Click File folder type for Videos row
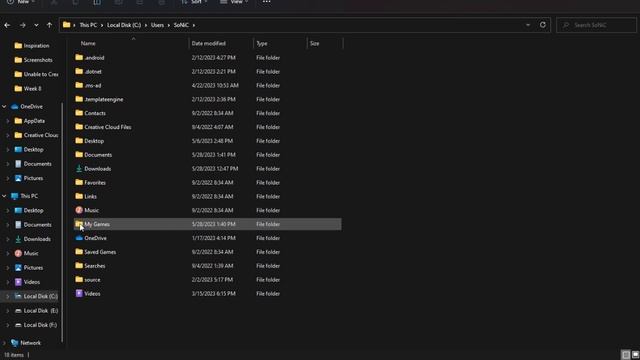 (268, 293)
